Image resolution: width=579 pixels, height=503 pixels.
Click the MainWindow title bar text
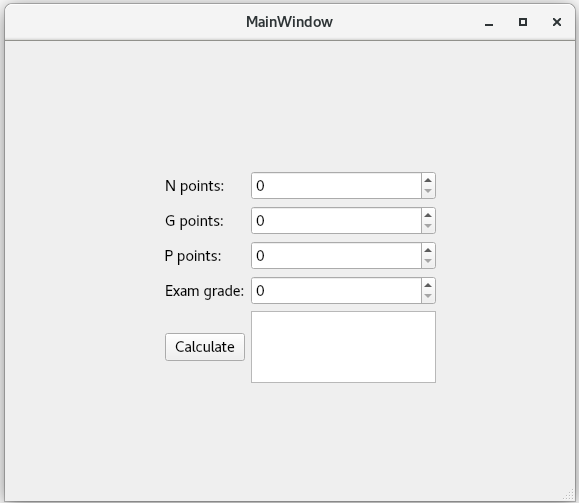[x=290, y=22]
